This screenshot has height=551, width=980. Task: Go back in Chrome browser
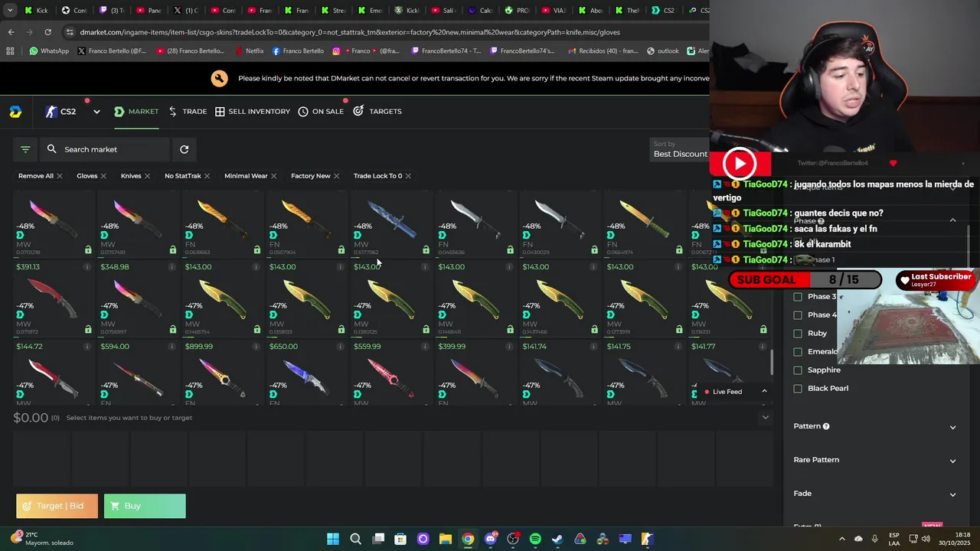point(11,32)
